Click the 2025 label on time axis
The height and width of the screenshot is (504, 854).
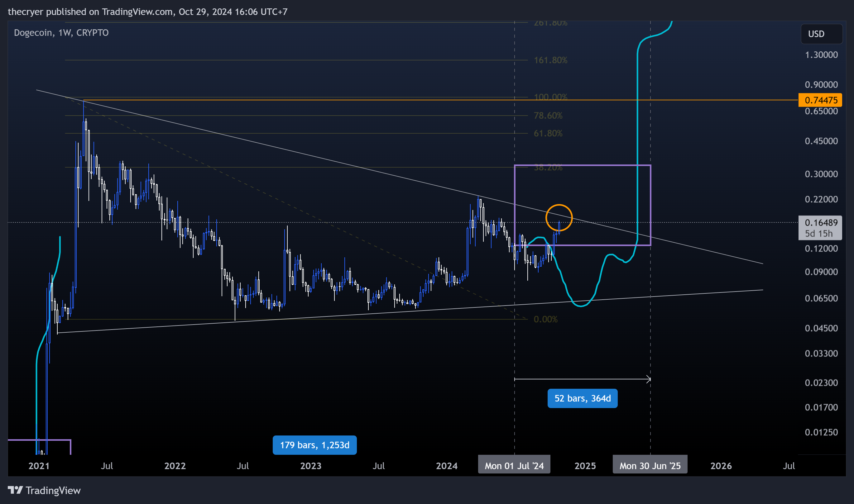[x=585, y=466]
